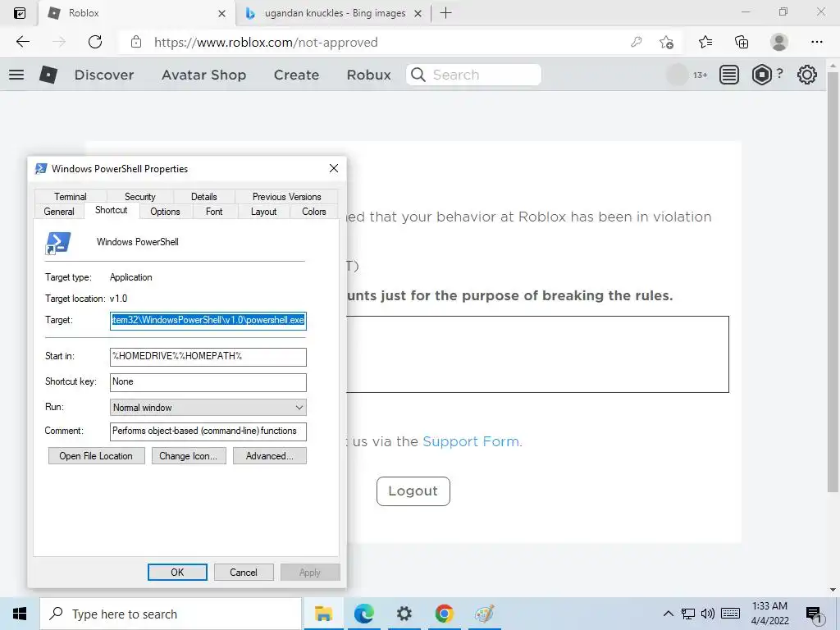Confirm the Properties dialog with OK
840x630 pixels.
tap(177, 572)
